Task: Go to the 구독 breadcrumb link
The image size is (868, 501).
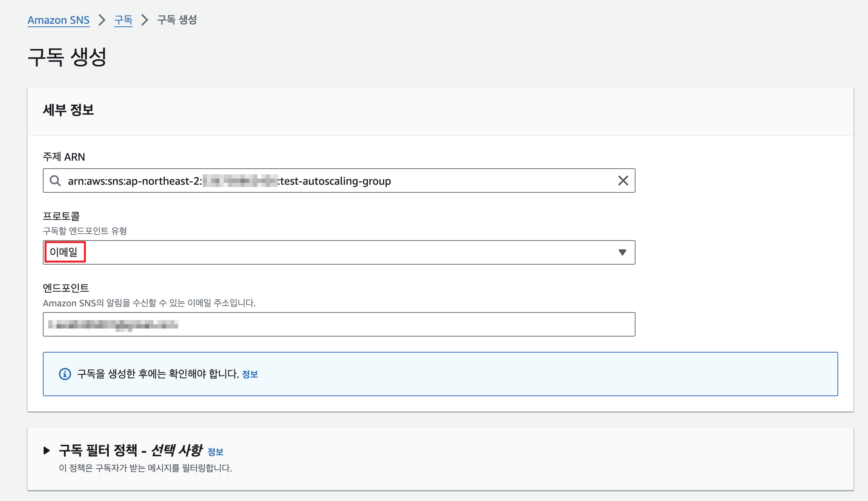Action: pyautogui.click(x=123, y=20)
